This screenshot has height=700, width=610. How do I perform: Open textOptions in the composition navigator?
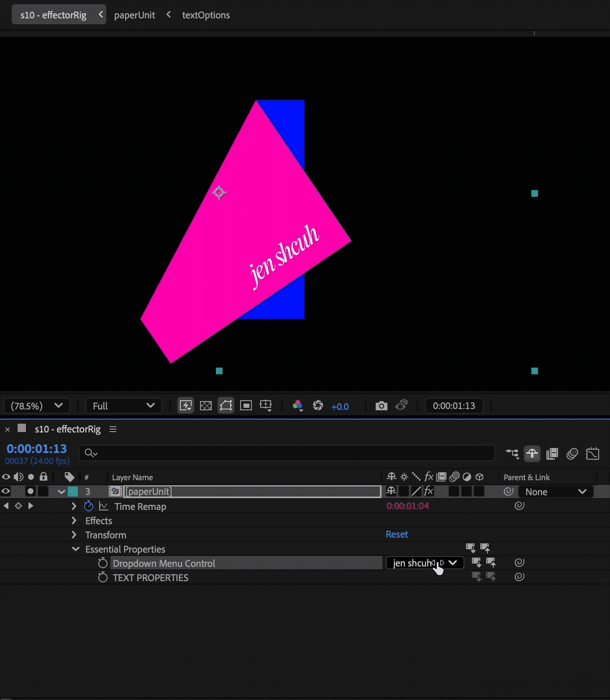(206, 15)
